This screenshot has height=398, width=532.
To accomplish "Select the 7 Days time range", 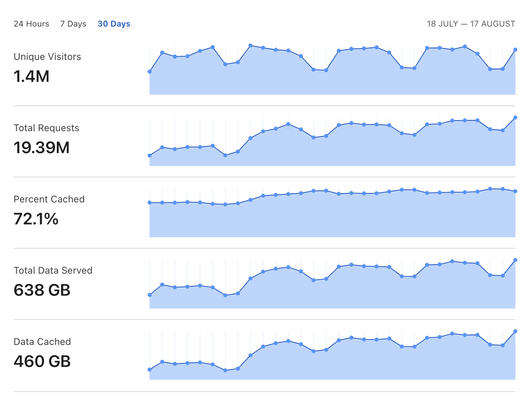I will point(73,24).
